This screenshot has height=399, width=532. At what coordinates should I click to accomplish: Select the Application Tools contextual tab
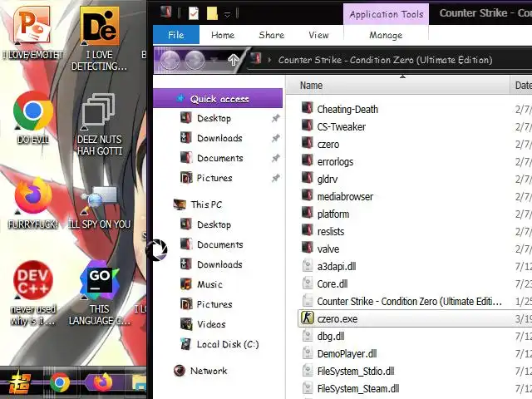click(x=386, y=14)
